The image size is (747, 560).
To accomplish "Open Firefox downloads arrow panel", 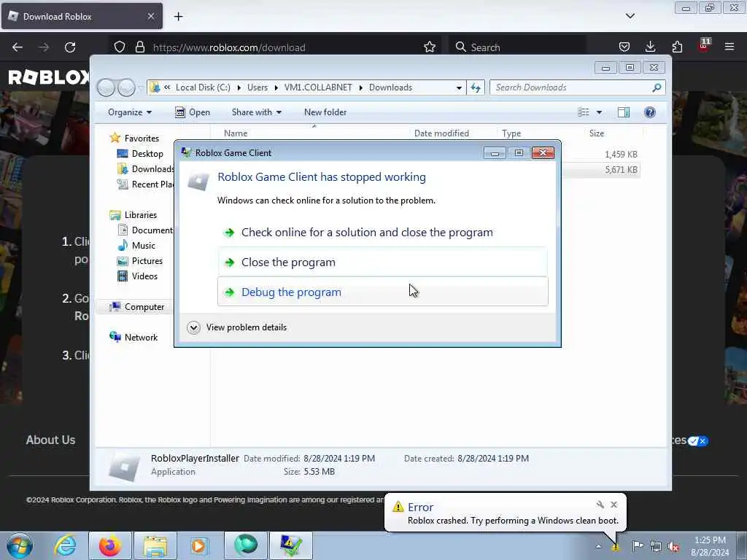I will [650, 47].
